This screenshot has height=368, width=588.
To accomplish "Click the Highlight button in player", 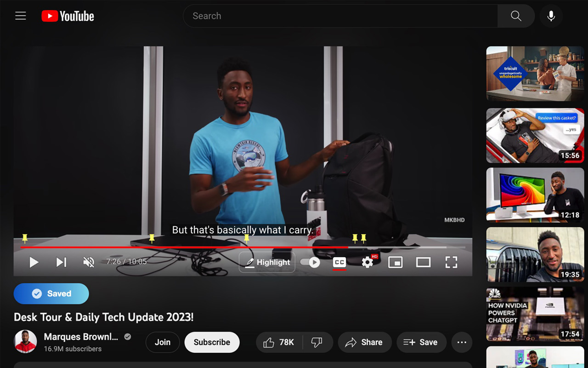I will (267, 262).
